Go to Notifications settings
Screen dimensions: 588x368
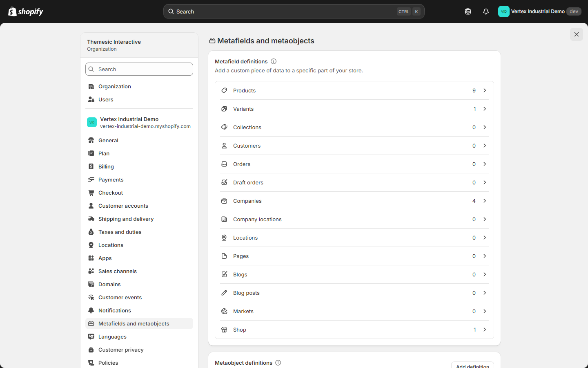pos(139,310)
